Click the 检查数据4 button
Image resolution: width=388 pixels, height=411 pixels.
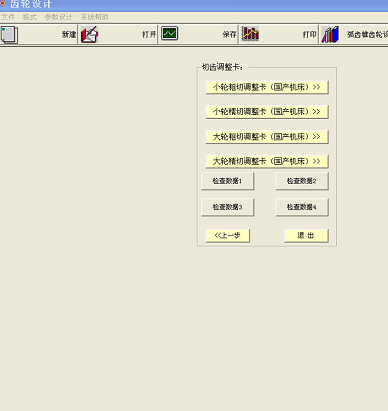(x=302, y=207)
